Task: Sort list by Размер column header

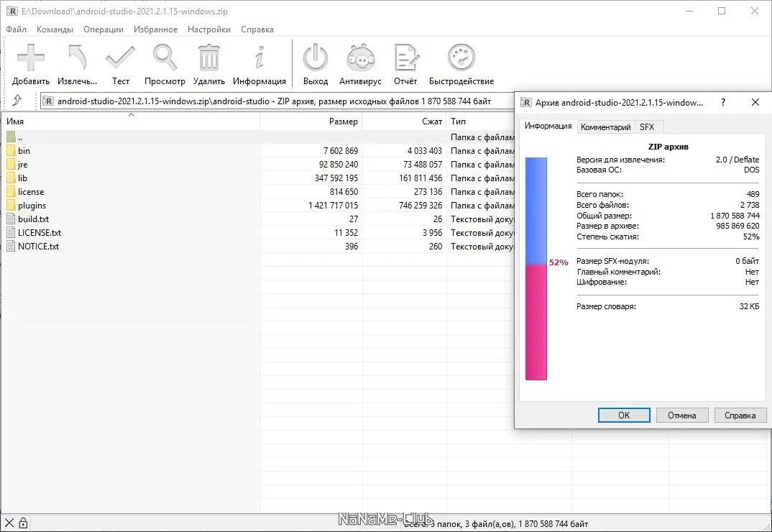Action: [311, 121]
